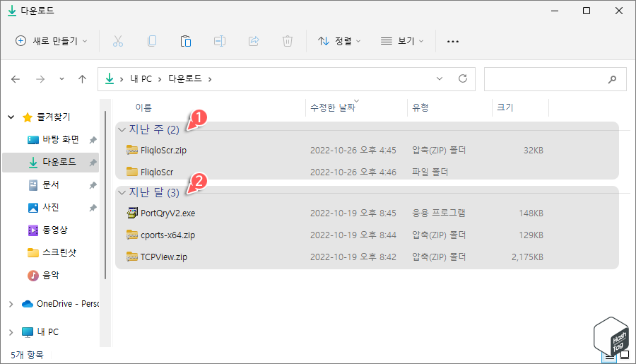This screenshot has height=364, width=636.
Task: Click pin icon beside 사진
Action: (93, 209)
